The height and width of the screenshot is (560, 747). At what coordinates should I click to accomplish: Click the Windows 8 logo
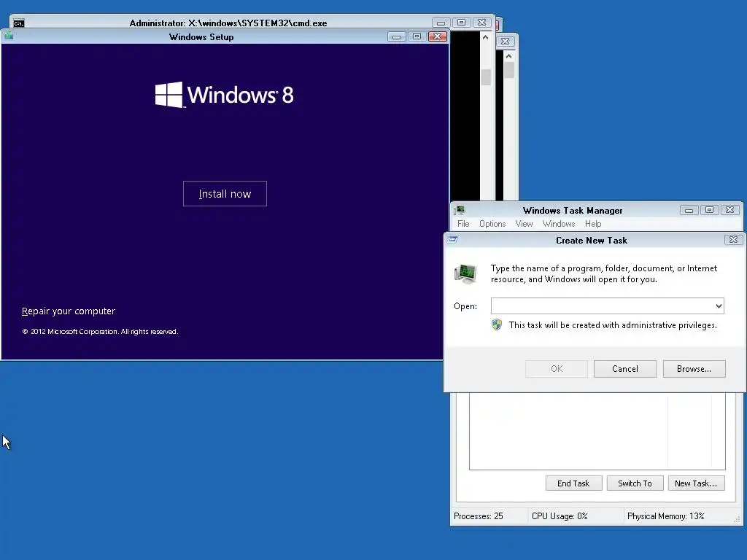click(225, 95)
